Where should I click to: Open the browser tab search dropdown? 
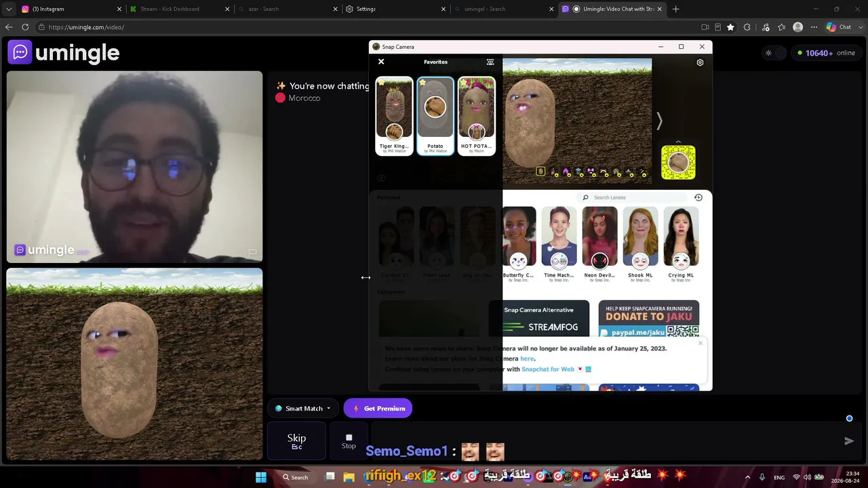[x=8, y=9]
